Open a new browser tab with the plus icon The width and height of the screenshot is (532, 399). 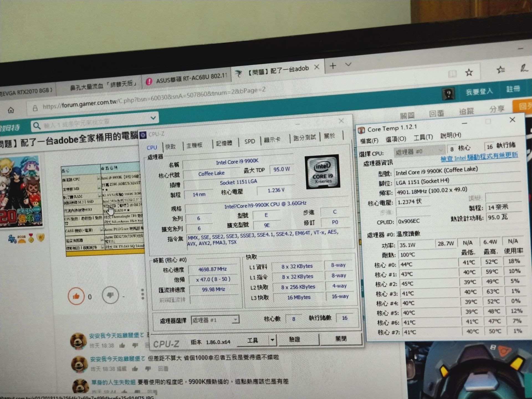click(332, 66)
